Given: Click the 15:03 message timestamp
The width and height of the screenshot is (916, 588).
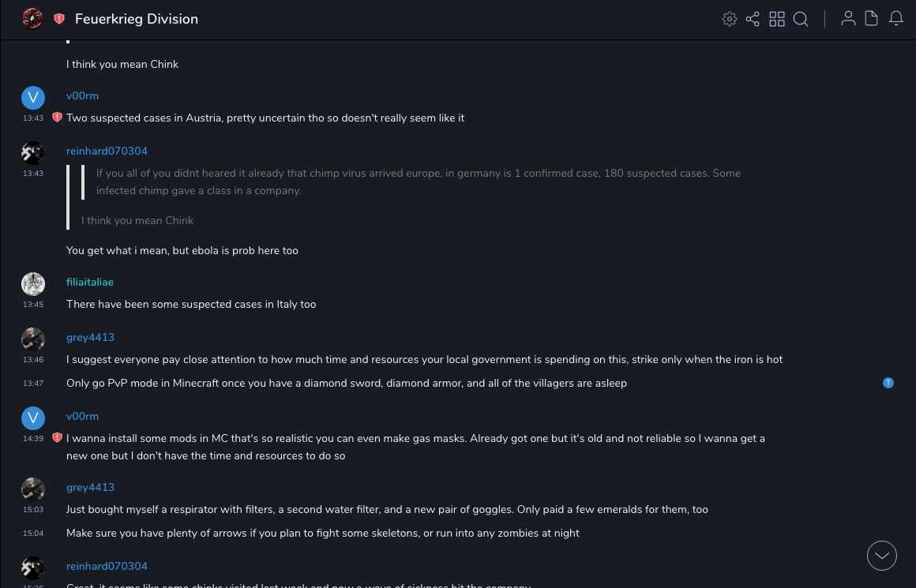Looking at the screenshot, I should click(x=33, y=510).
